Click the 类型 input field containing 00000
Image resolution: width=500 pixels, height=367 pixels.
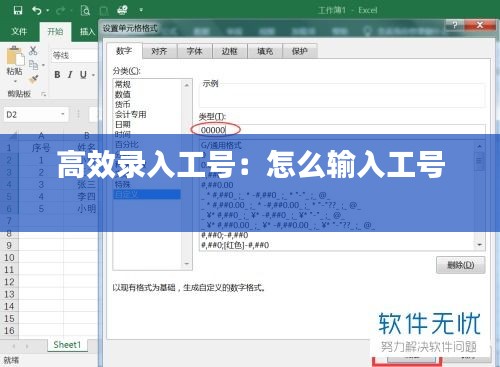click(342, 130)
